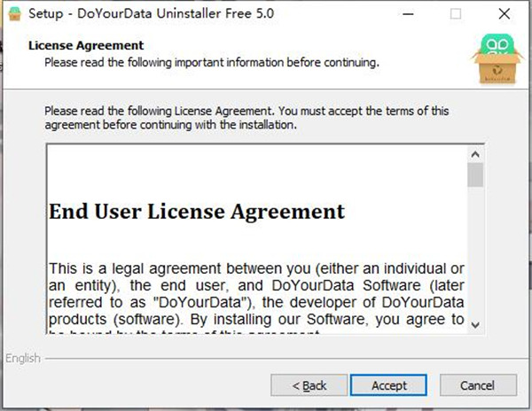The image size is (532, 411).
Task: Go back with the Back button
Action: [309, 385]
